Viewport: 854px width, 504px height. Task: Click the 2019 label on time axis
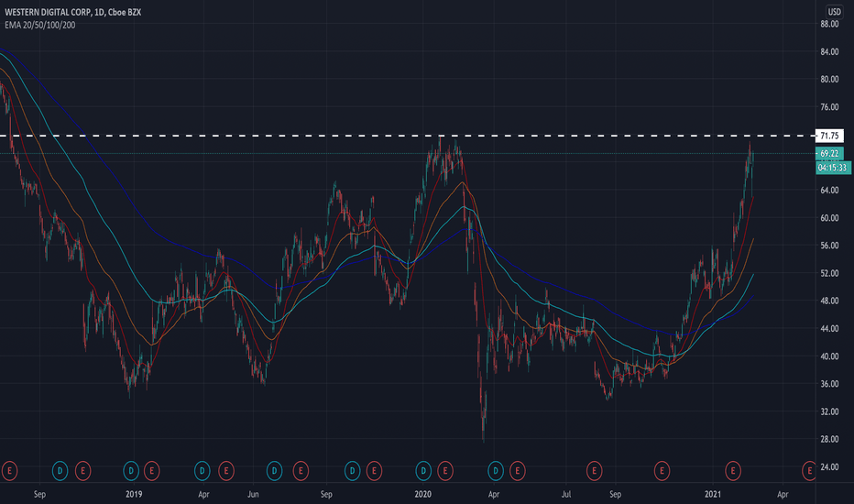[134, 494]
